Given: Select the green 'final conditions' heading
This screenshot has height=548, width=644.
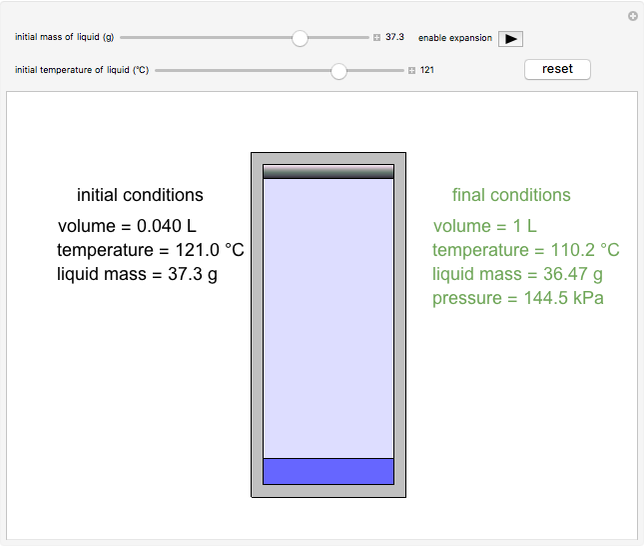Looking at the screenshot, I should coord(511,195).
